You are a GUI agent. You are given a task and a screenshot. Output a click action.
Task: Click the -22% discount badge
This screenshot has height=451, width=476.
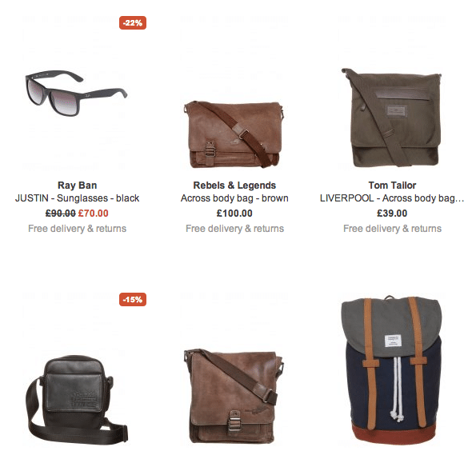point(133,22)
